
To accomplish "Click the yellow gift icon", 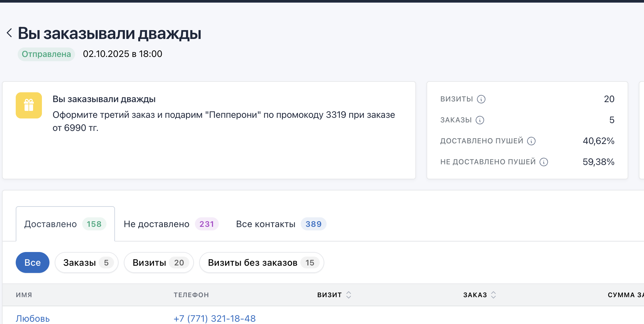I will click(29, 105).
